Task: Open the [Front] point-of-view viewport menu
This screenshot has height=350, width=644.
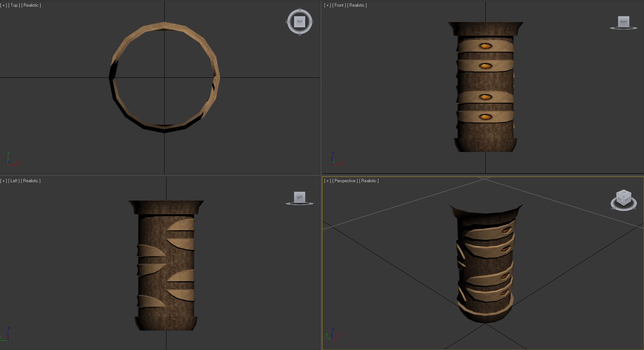Action: point(339,5)
